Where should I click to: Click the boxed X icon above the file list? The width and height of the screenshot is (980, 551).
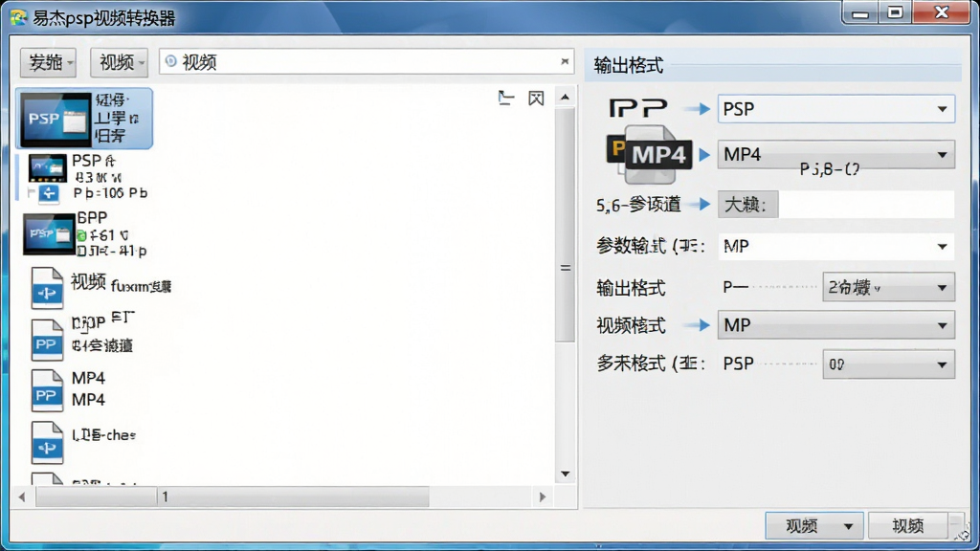(536, 99)
